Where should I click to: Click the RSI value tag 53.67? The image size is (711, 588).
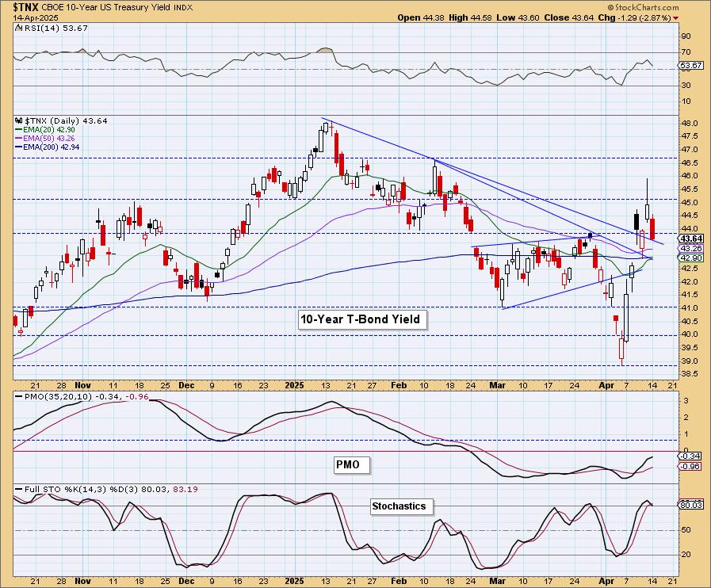tap(691, 66)
